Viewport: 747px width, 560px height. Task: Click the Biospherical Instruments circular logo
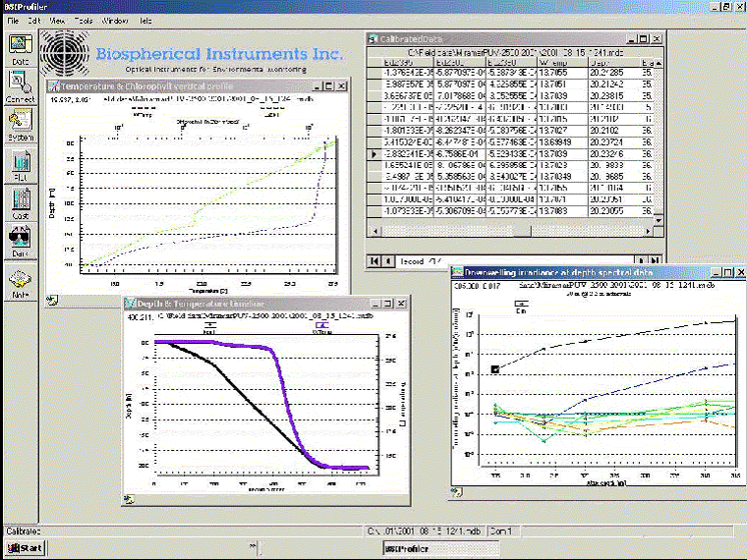coord(65,53)
